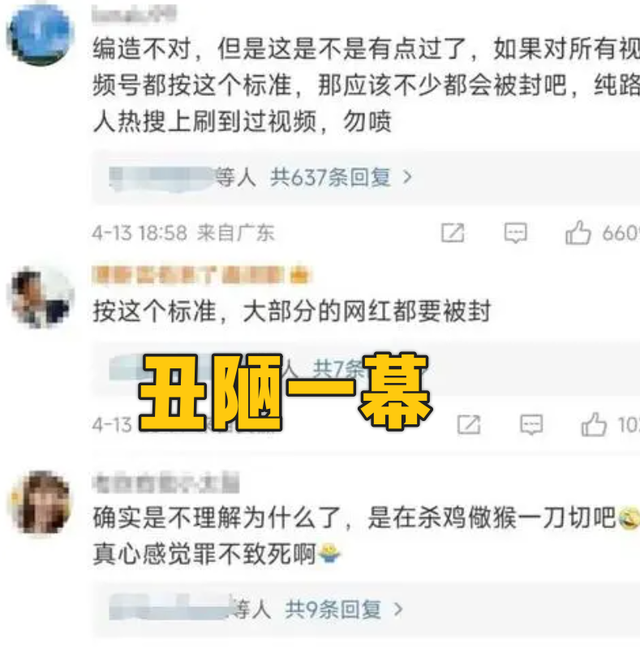Open the 共9条回复 replies link
This screenshot has width=640, height=649.
[333, 609]
